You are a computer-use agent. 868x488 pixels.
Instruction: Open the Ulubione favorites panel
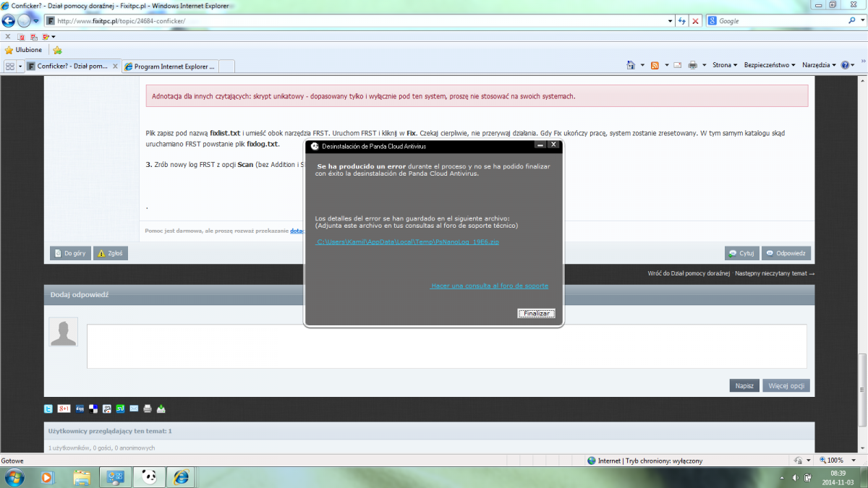(24, 50)
